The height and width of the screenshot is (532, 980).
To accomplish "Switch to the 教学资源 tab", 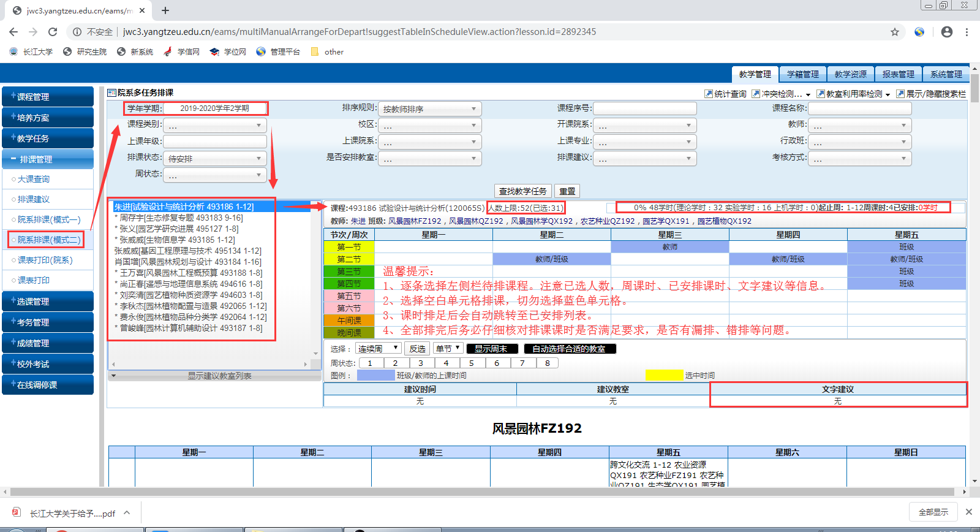I will tap(851, 74).
